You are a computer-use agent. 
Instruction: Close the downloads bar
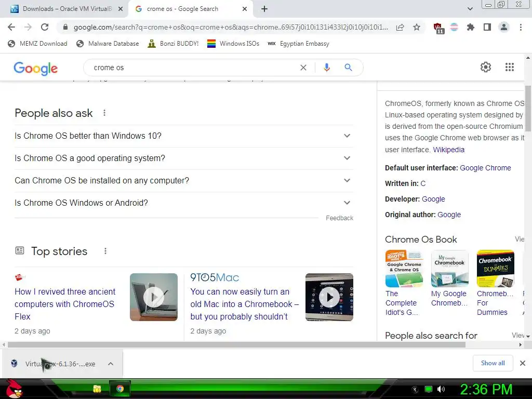pos(523,363)
